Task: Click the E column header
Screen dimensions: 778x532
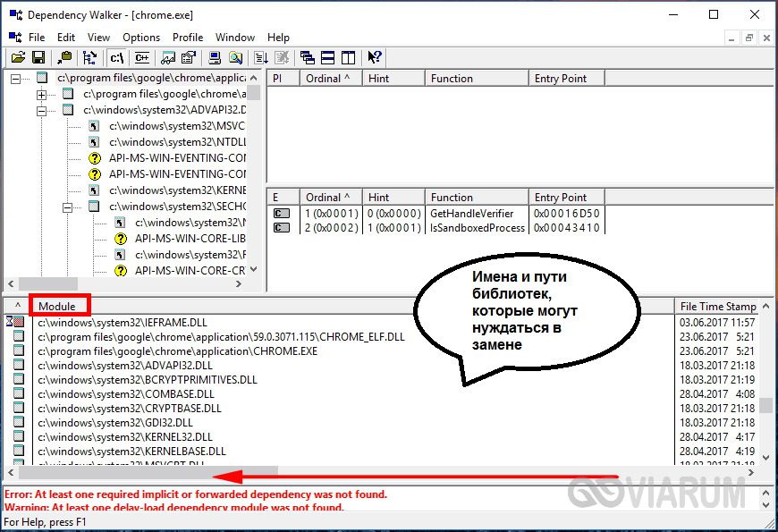Action: pos(283,197)
